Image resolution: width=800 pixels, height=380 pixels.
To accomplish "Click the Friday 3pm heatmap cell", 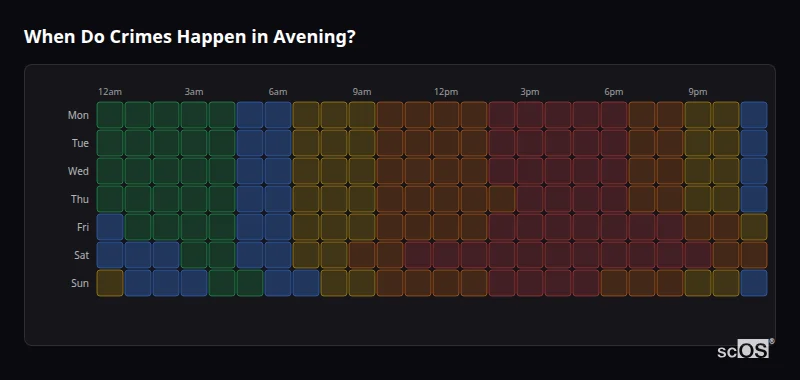I will pyautogui.click(x=530, y=227).
